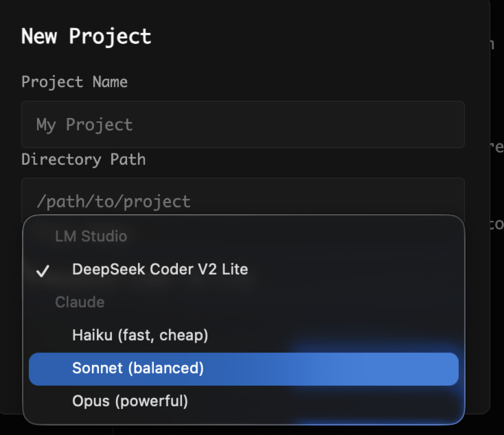Click the /path/to/project directory field
Image resolution: width=504 pixels, height=435 pixels.
pyautogui.click(x=243, y=201)
